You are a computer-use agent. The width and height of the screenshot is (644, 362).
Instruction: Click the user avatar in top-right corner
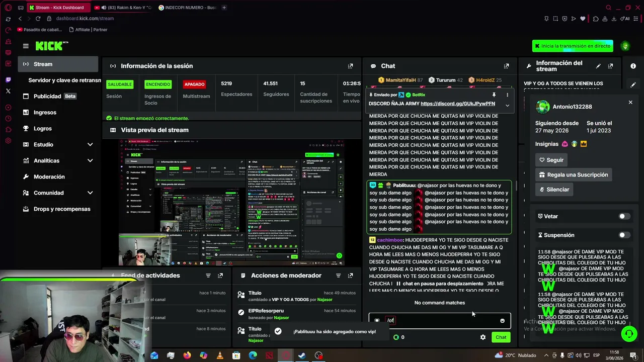pos(625,46)
